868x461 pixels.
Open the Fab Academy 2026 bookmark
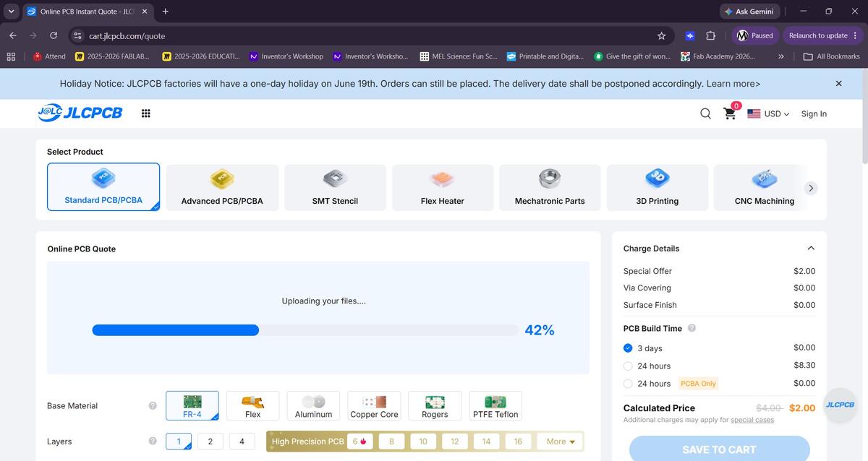point(718,56)
